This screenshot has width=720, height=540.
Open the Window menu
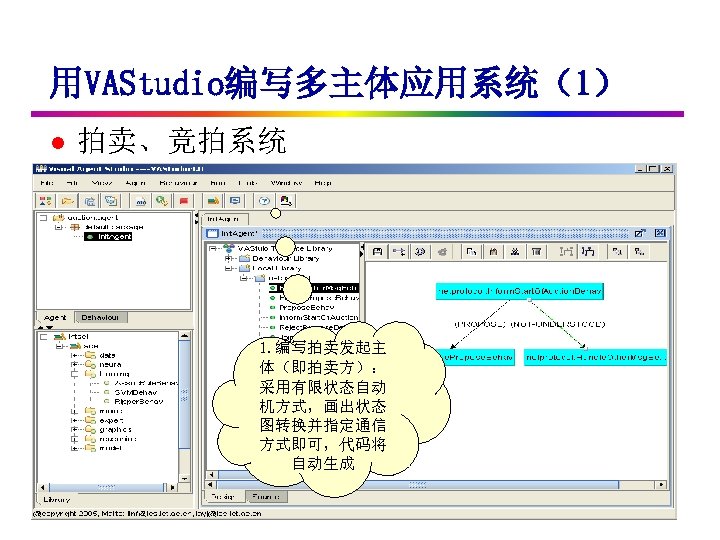click(x=287, y=183)
